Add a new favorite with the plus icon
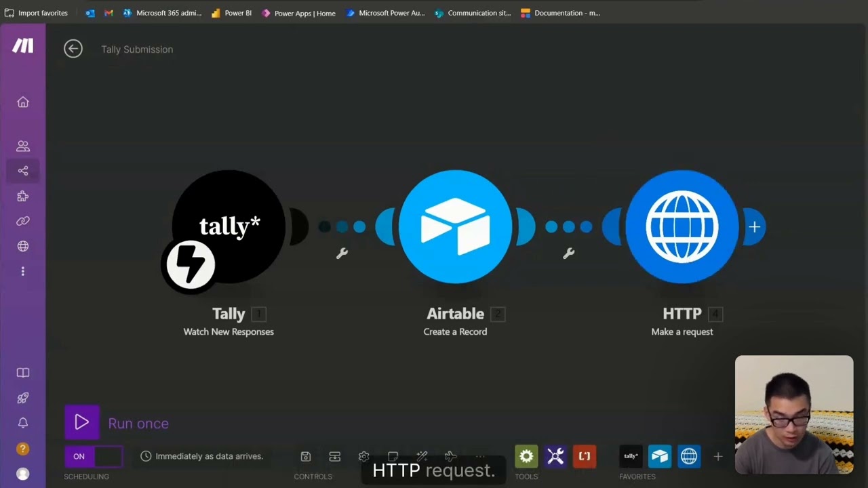The height and width of the screenshot is (488, 868). pyautogui.click(x=717, y=456)
